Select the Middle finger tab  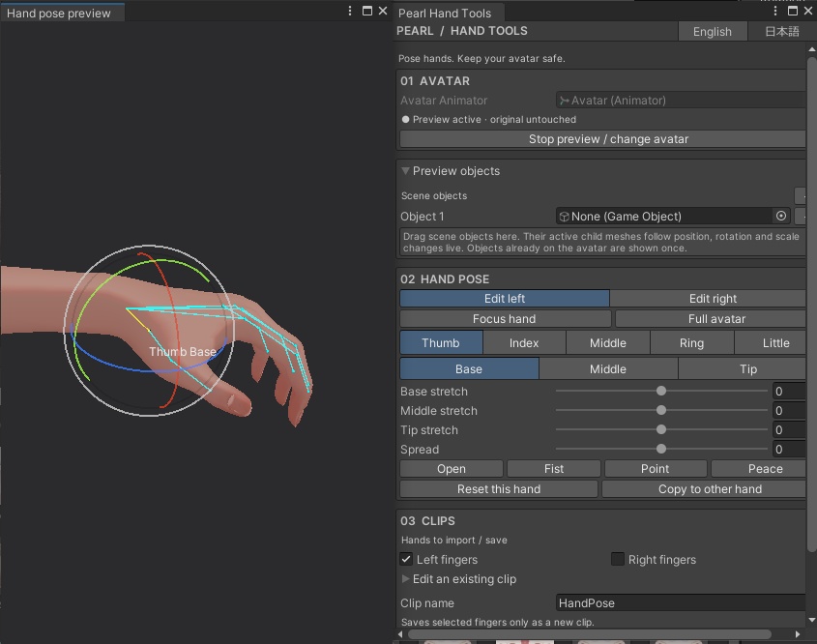click(608, 343)
